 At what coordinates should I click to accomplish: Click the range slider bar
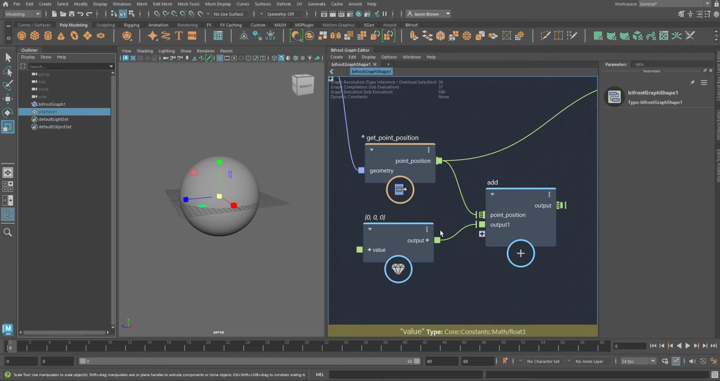click(x=249, y=362)
